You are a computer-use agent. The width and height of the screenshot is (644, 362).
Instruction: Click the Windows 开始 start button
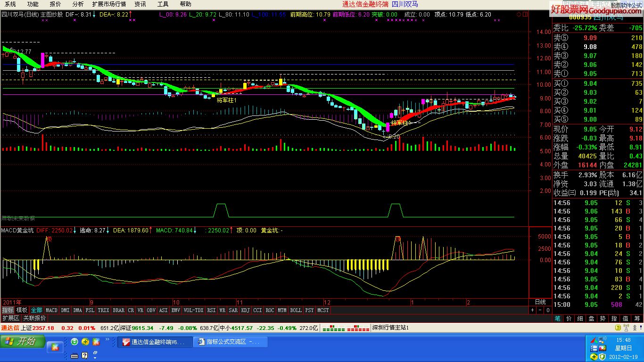[22, 341]
